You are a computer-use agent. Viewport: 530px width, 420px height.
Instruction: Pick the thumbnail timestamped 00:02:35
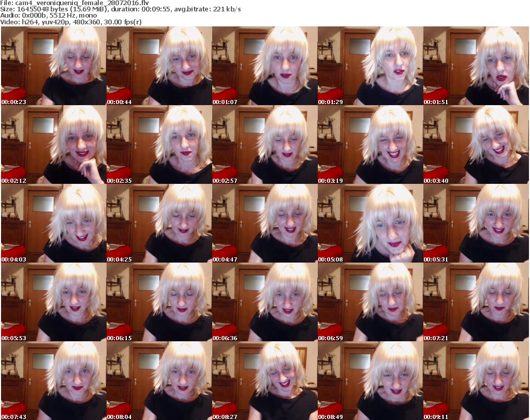coord(159,144)
